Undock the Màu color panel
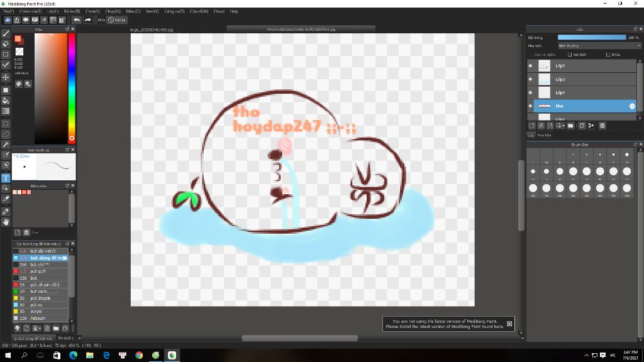The width and height of the screenshot is (644, 362). [67, 29]
